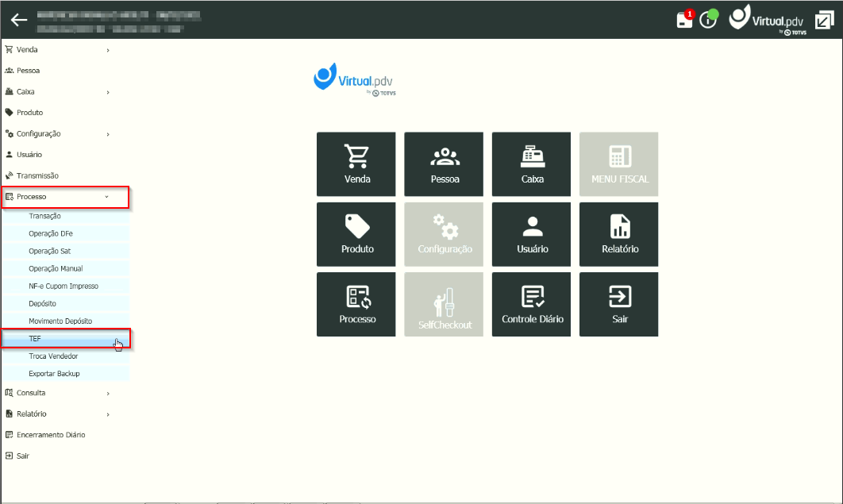Open the Relatório chart tile

tap(619, 234)
